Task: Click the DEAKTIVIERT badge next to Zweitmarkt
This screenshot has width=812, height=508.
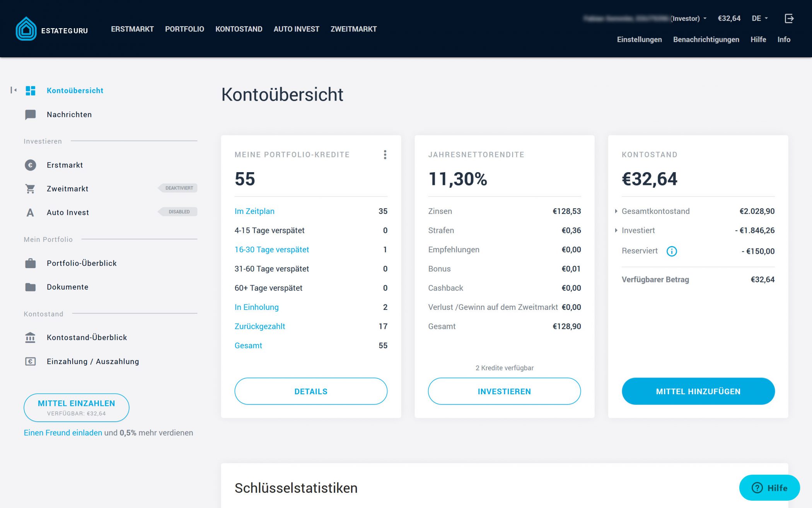Action: click(179, 188)
